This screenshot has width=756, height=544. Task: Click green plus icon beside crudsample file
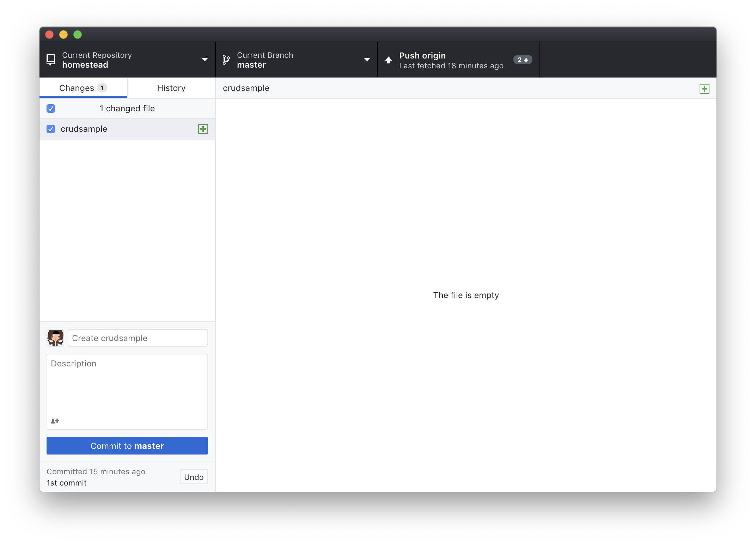(x=203, y=129)
